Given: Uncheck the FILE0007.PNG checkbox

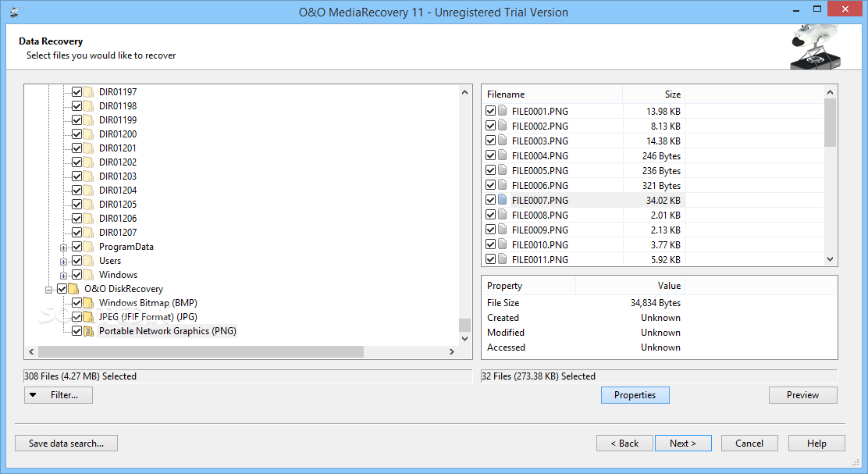Looking at the screenshot, I should [490, 200].
